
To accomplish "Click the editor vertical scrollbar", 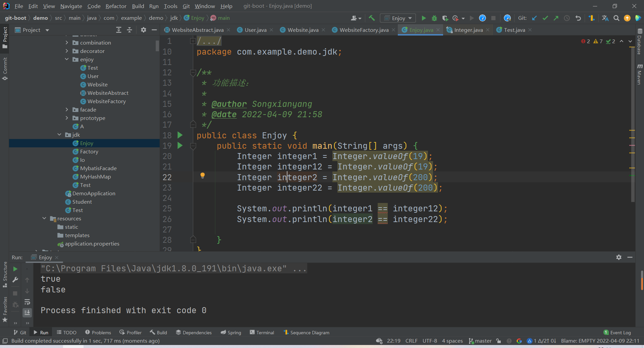I will coord(633,124).
